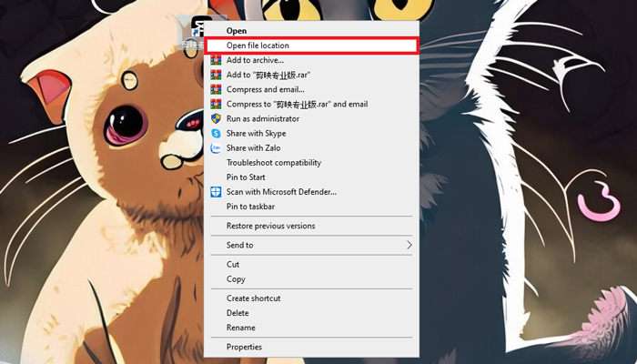This screenshot has width=637, height=364.
Task: Select Open file location
Action: tap(311, 45)
